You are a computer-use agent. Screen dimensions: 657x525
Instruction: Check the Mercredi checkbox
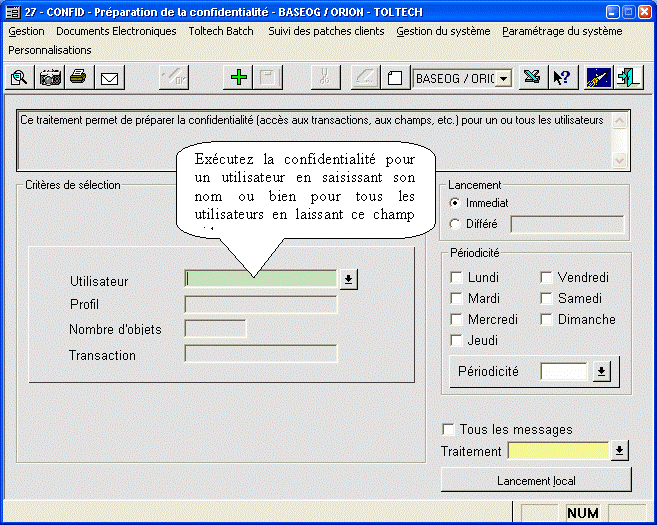pyautogui.click(x=456, y=319)
